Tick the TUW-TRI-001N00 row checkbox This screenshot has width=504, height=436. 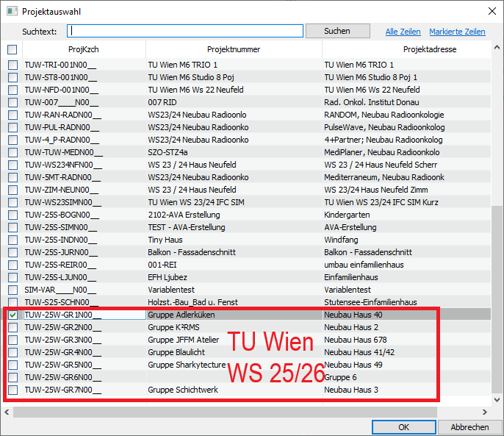[12, 65]
